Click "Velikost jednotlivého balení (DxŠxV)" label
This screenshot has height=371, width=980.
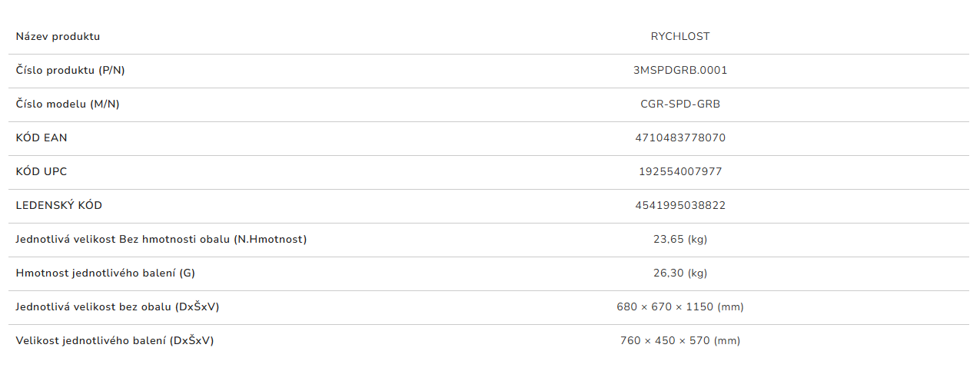(x=115, y=340)
